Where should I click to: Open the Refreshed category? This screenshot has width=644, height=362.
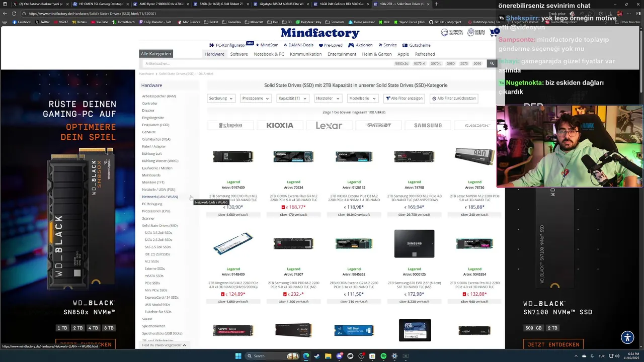(x=425, y=54)
